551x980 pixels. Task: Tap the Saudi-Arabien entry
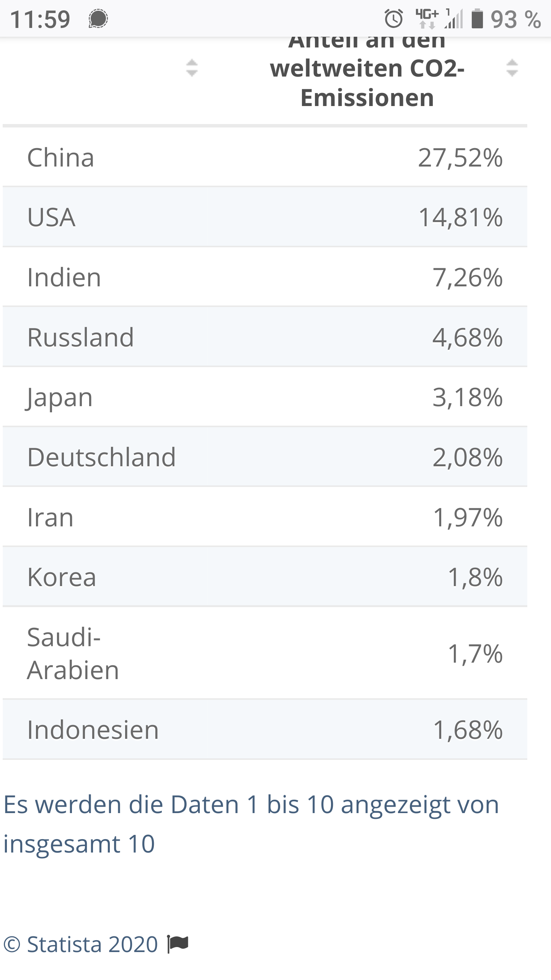point(73,653)
